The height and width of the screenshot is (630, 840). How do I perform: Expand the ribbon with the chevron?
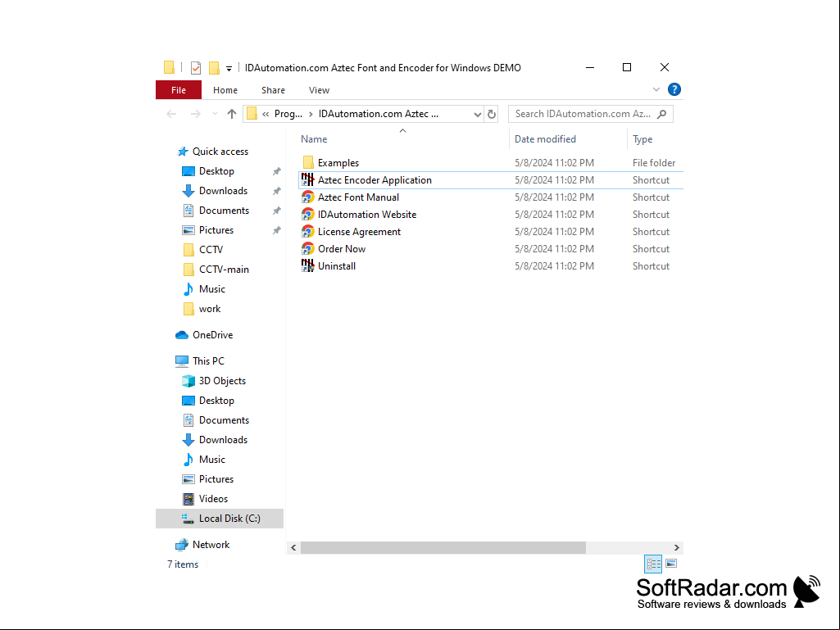656,89
